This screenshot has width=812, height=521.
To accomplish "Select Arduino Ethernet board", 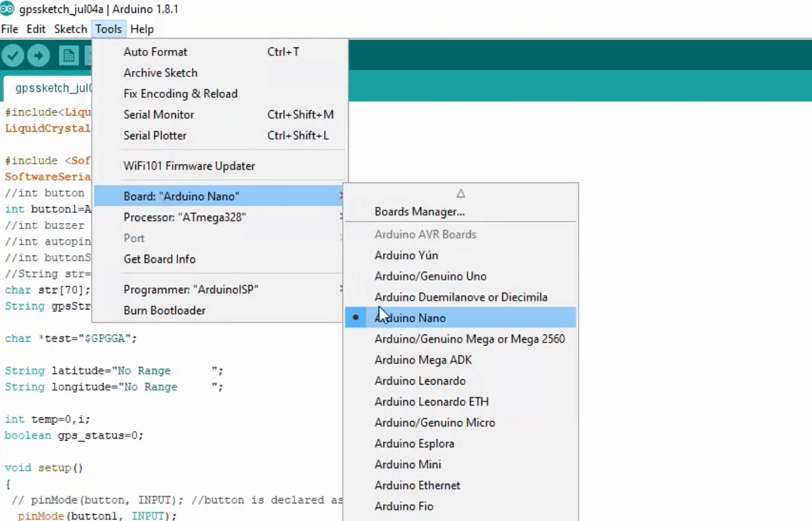I will [x=460, y=485].
